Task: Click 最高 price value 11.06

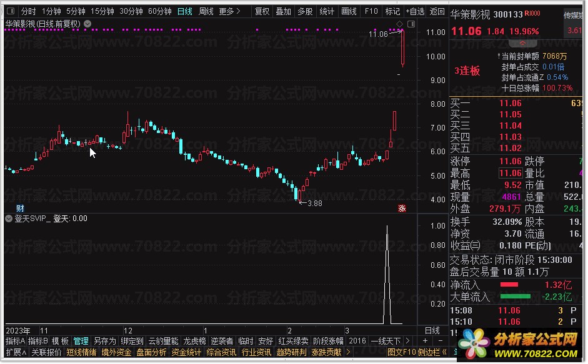Action: pos(510,173)
